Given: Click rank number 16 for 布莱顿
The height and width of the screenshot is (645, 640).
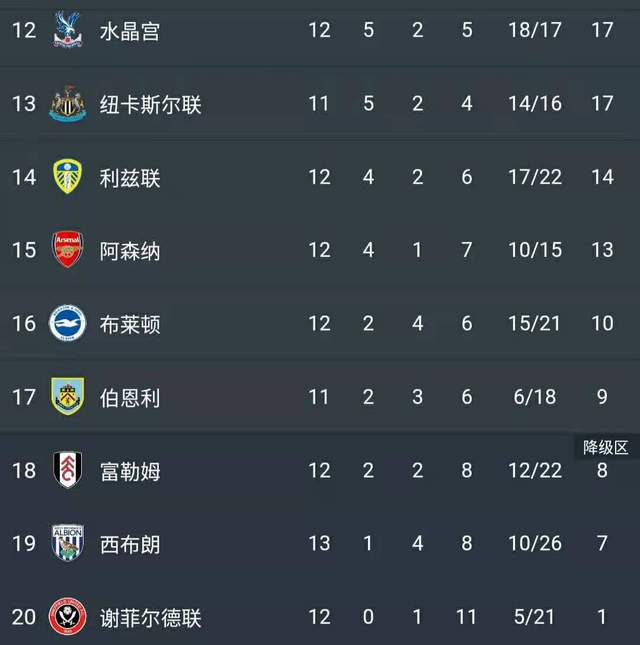Looking at the screenshot, I should coord(24,323).
